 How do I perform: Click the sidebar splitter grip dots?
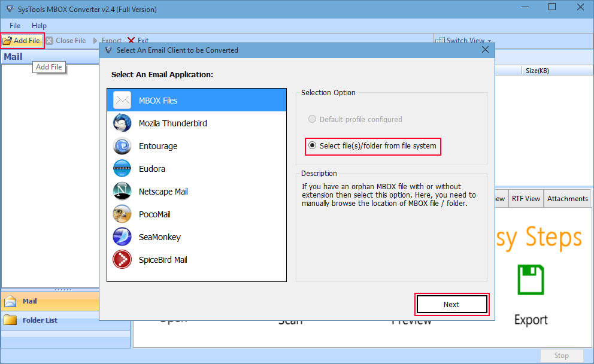(63, 290)
